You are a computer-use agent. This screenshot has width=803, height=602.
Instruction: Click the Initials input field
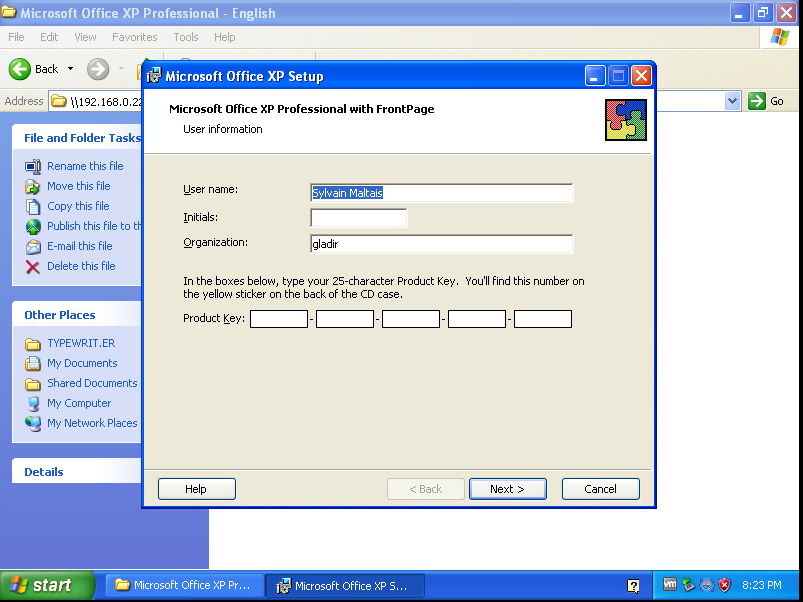[358, 218]
